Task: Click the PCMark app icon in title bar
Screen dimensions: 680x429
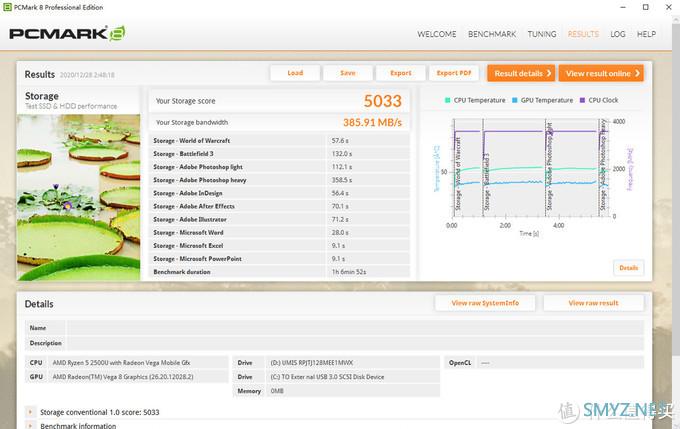Action: click(7, 7)
